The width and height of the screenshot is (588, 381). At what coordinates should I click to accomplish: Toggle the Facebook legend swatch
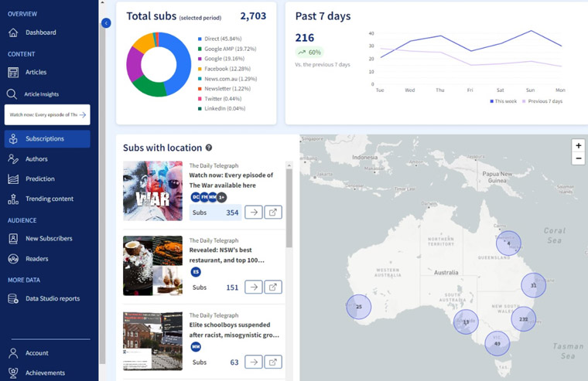coord(200,69)
